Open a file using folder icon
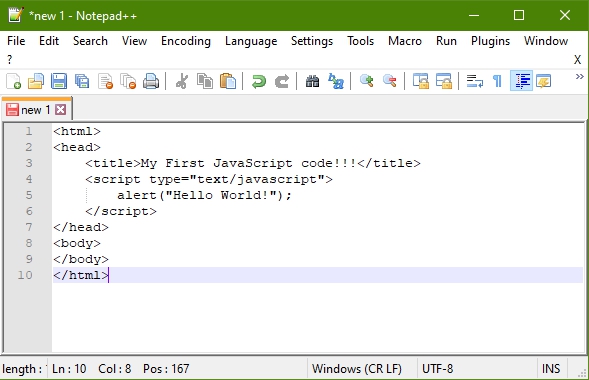 pos(36,81)
